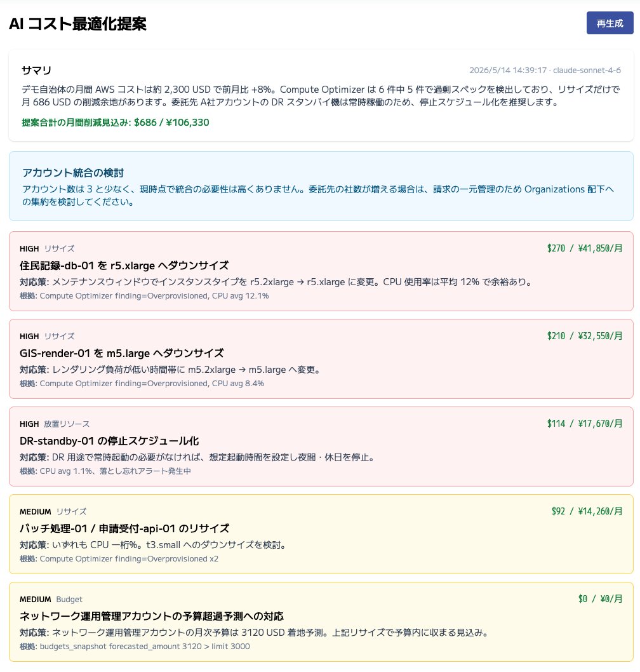Click the summary paragraph starting デモ自治体の月間 AWS コスト
The width and height of the screenshot is (640, 672).
coord(321,95)
